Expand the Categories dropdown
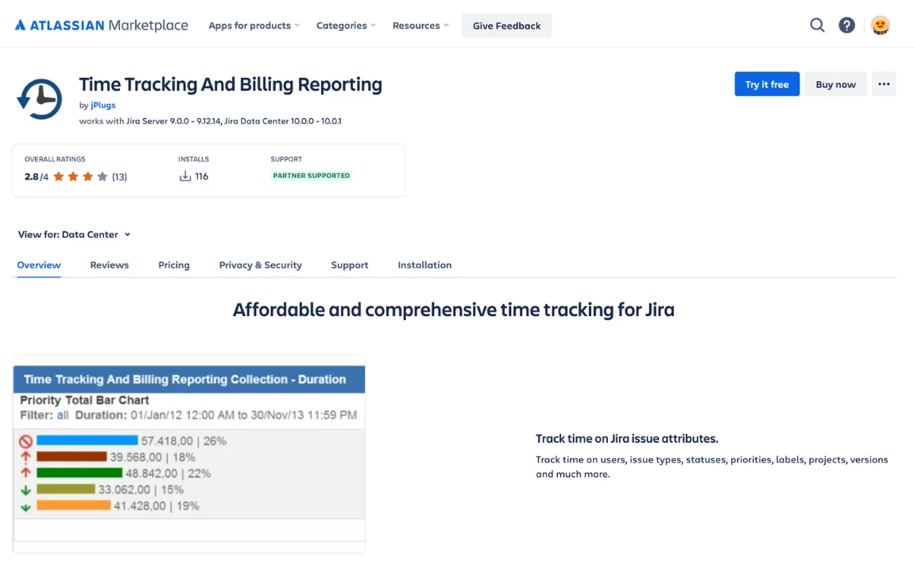Screen dimensions: 914x588 point(347,25)
